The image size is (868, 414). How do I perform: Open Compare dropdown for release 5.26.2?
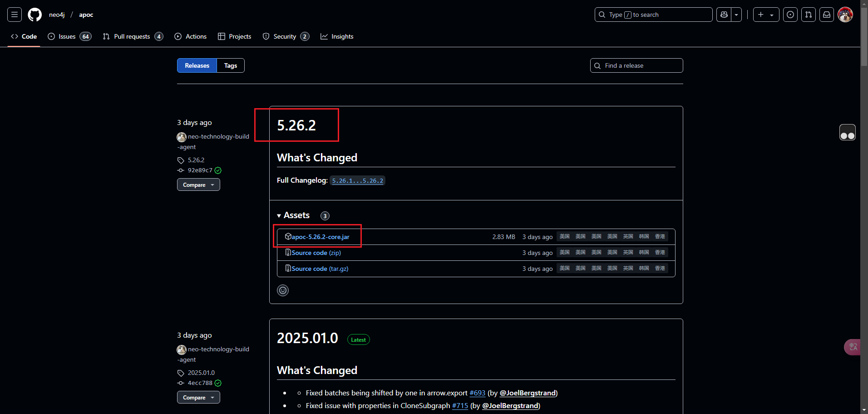[x=198, y=185]
